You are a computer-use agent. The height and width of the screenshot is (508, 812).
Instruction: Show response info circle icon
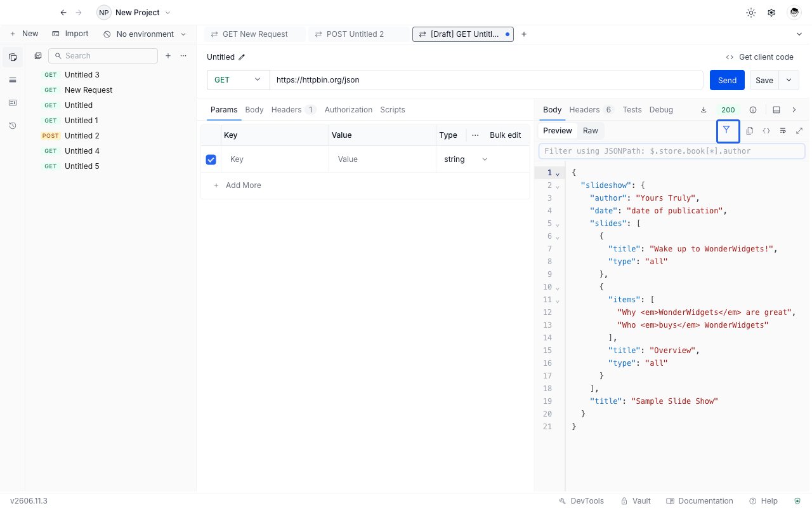753,110
